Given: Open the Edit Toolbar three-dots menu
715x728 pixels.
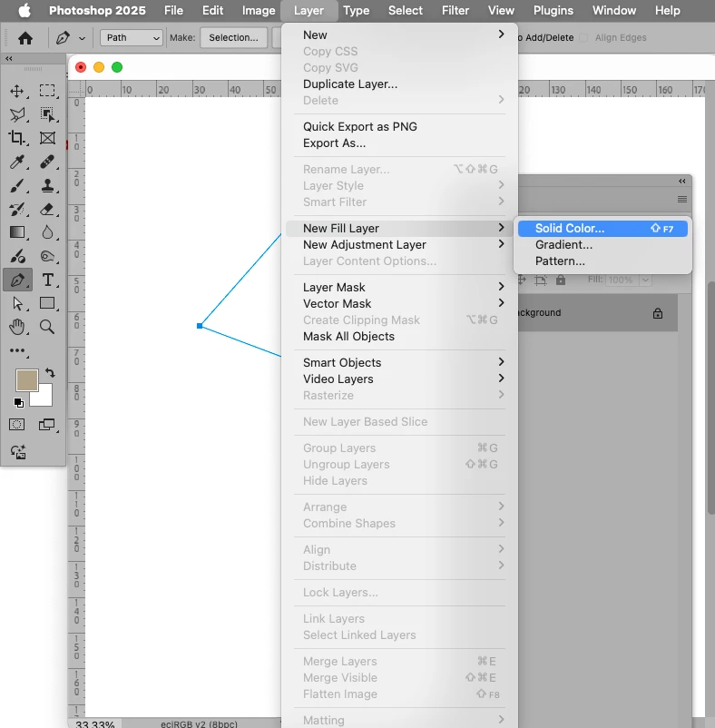Looking at the screenshot, I should click(x=17, y=350).
